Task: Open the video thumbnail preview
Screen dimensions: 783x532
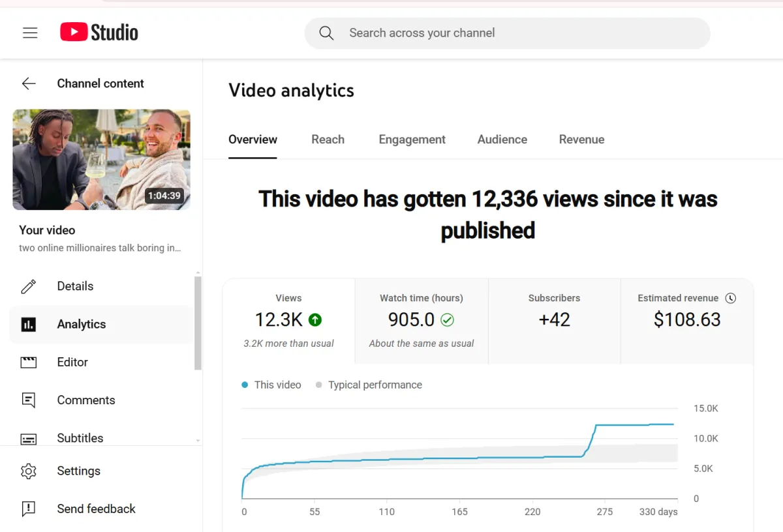Action: coord(102,160)
